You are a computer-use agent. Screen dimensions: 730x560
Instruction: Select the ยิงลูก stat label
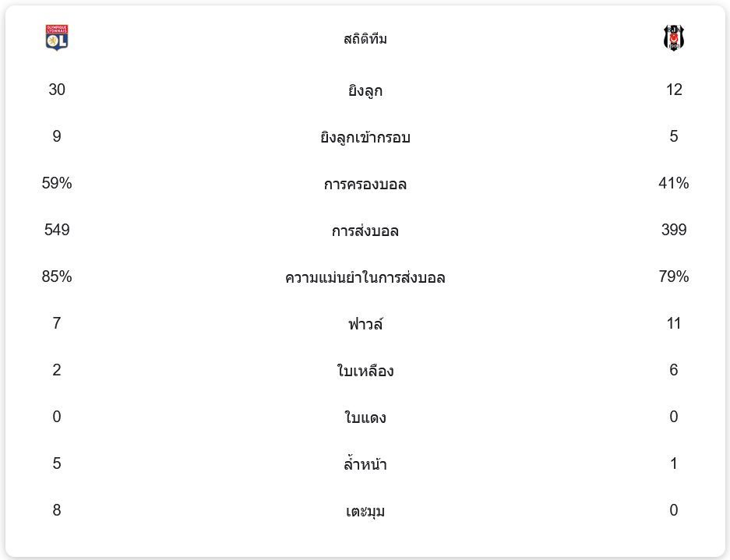365,90
